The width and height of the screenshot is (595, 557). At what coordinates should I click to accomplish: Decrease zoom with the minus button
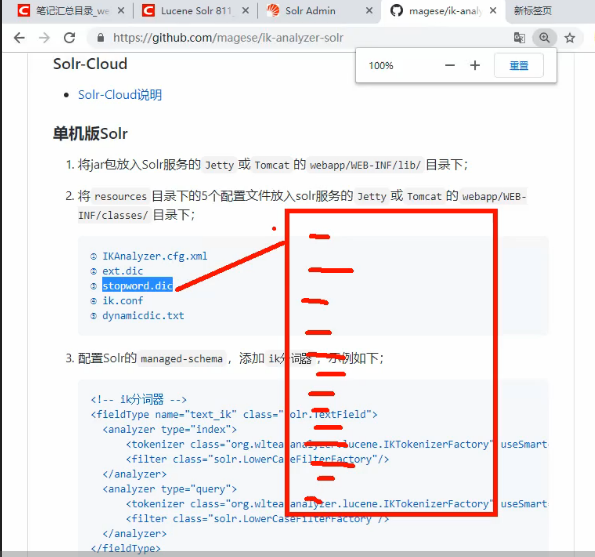point(450,65)
